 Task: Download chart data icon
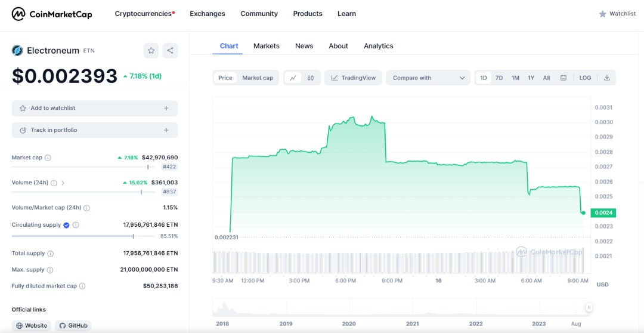click(606, 78)
